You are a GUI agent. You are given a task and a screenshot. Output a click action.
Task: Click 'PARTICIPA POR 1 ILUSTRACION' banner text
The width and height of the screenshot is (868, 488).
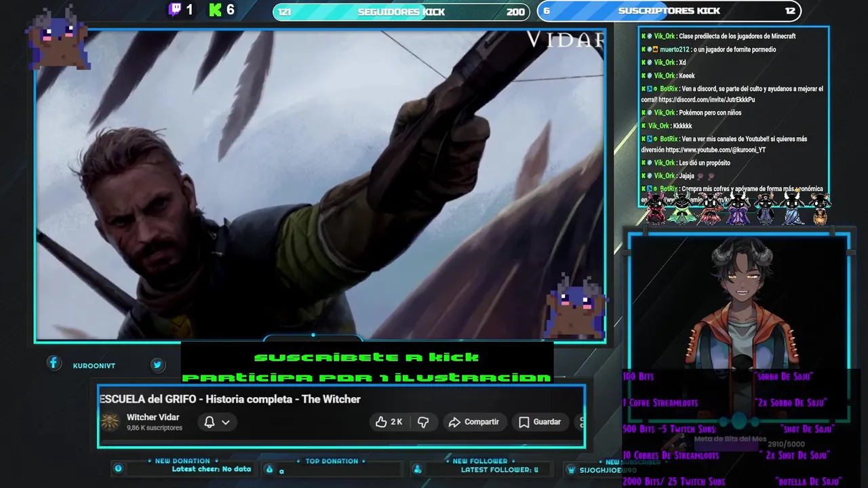(366, 377)
